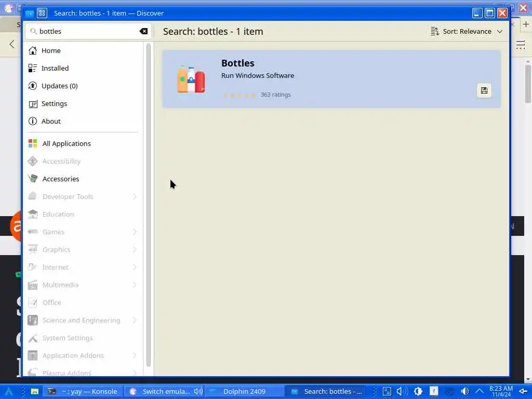Expand Games subcategories chevron
The height and width of the screenshot is (399, 532).
click(135, 232)
